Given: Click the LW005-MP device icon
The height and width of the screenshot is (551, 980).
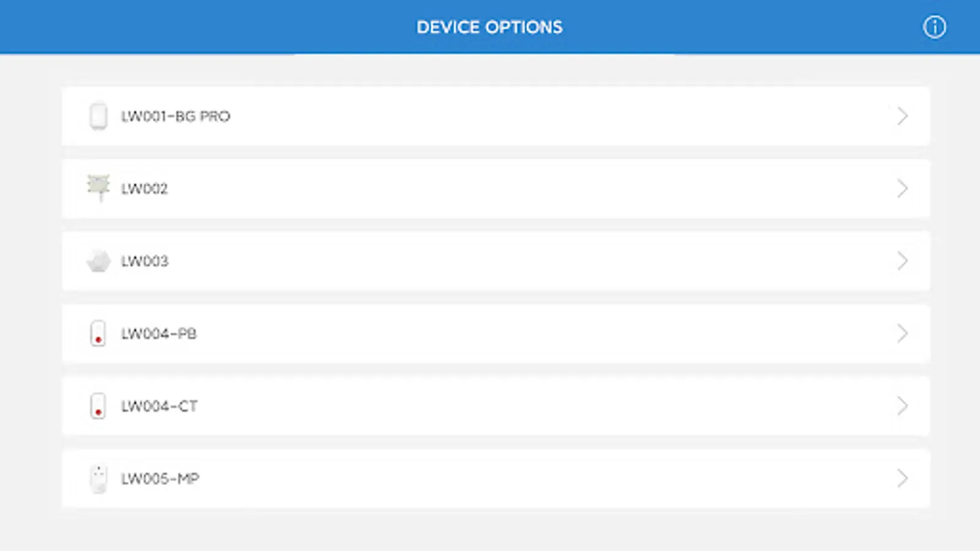Looking at the screenshot, I should pyautogui.click(x=98, y=479).
